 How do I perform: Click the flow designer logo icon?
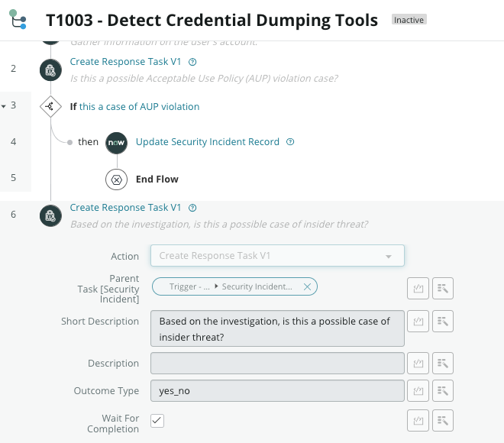pyautogui.click(x=18, y=19)
